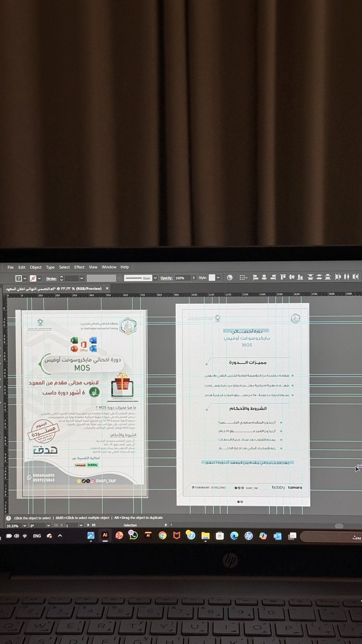
Task: Expand the Opacity value arrow
Action: click(x=194, y=278)
